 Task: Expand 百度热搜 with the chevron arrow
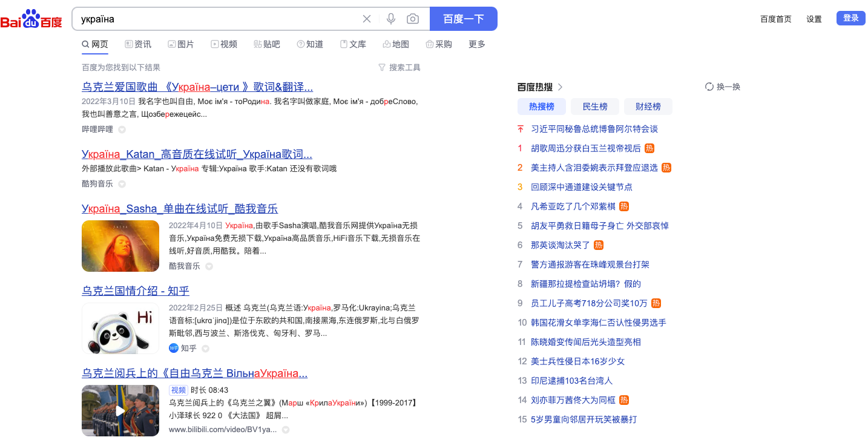[561, 87]
